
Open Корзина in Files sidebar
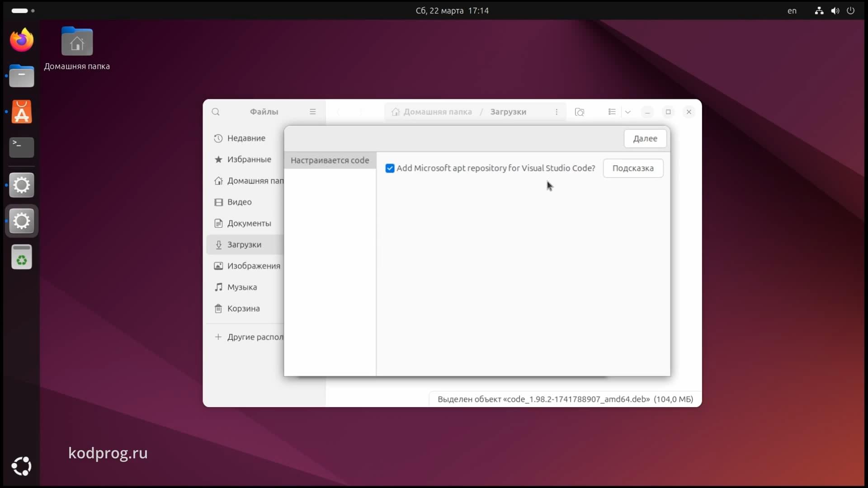tap(245, 308)
